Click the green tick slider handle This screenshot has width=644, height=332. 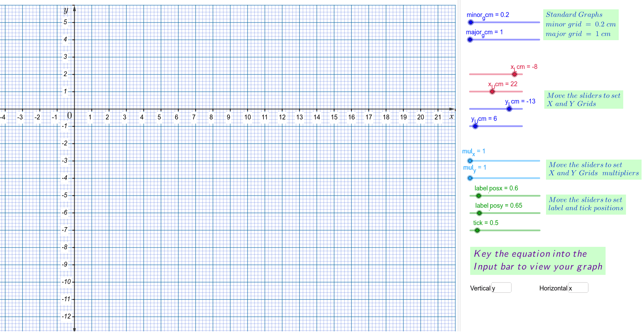pos(477,231)
